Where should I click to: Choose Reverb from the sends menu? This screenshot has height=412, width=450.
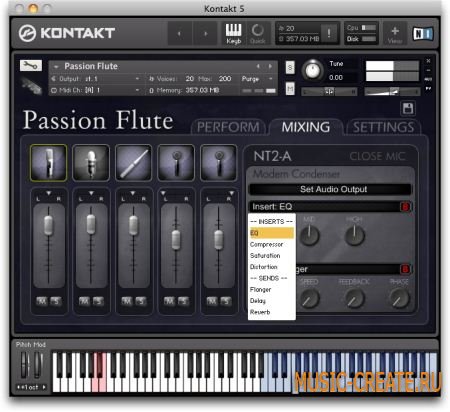pos(272,312)
